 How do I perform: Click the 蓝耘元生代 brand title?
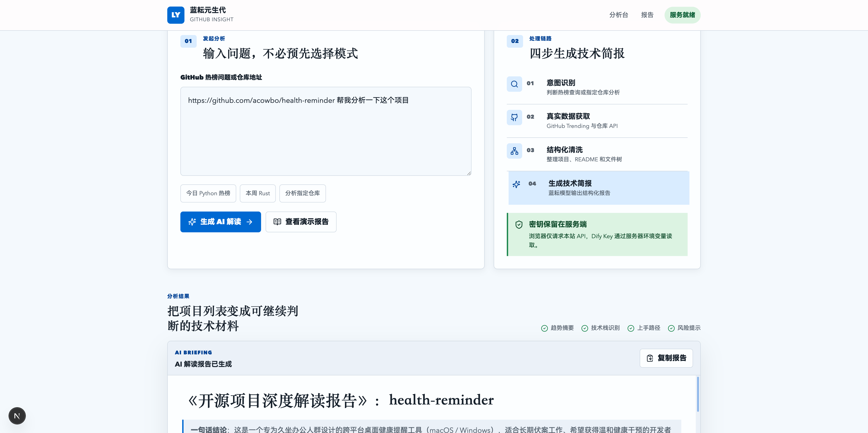pos(208,10)
